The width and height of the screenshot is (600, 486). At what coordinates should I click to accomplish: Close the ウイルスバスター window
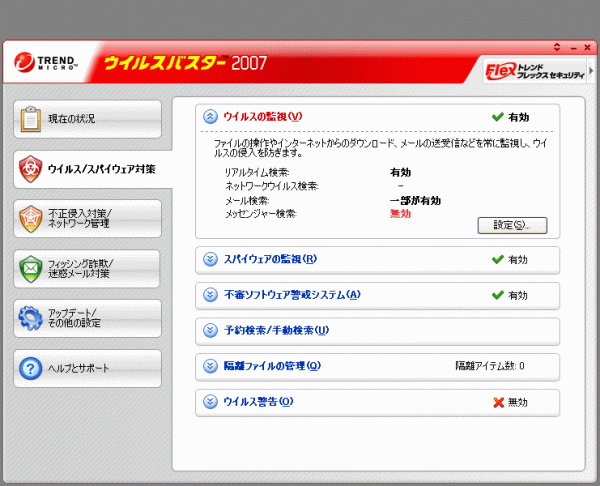point(587,47)
